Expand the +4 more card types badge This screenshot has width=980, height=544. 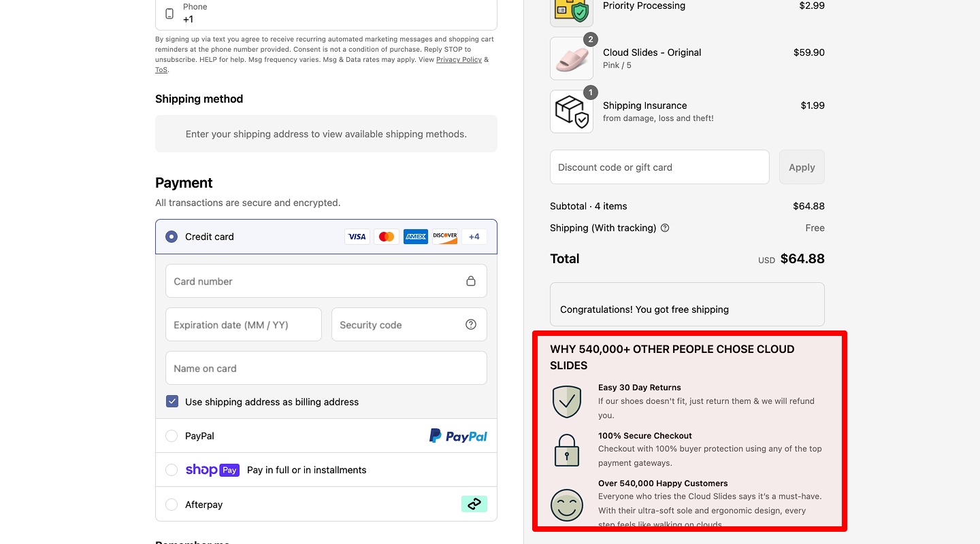474,237
